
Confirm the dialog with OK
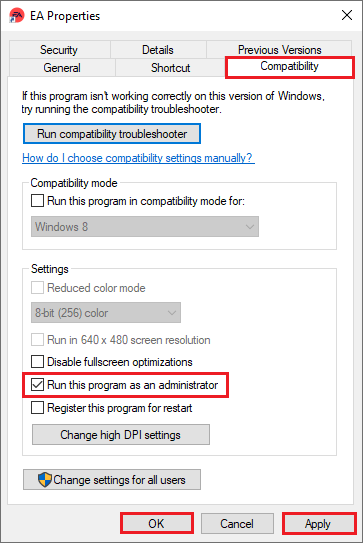coord(157,524)
